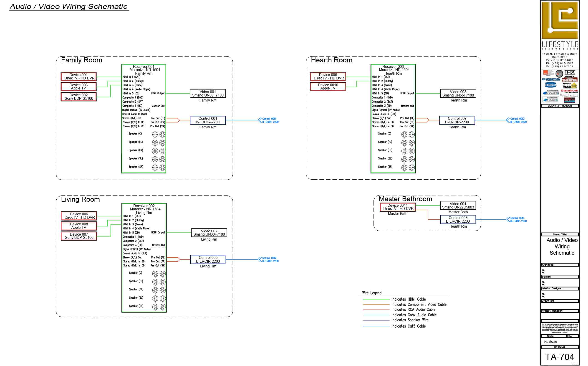Click the Project Manager field in title block
Viewport: 588px width, 366px height.
coord(560,311)
